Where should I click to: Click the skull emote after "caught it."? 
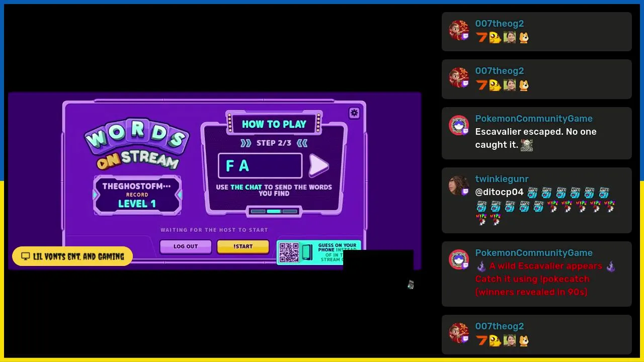[527, 145]
